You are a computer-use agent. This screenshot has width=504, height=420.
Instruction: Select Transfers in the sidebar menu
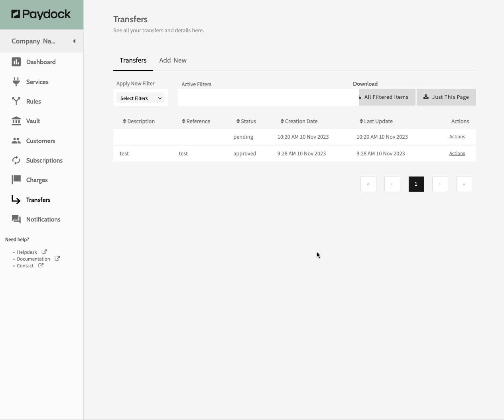click(38, 200)
